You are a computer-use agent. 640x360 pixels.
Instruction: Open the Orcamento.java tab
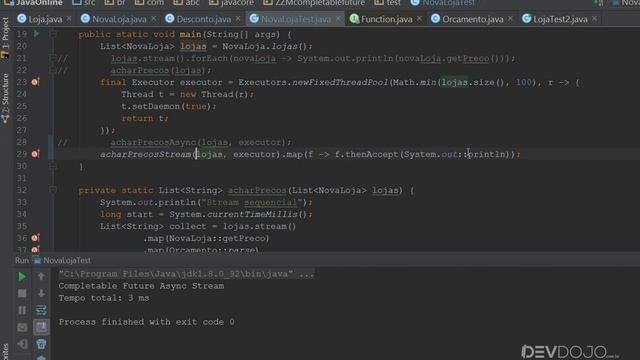point(472,19)
